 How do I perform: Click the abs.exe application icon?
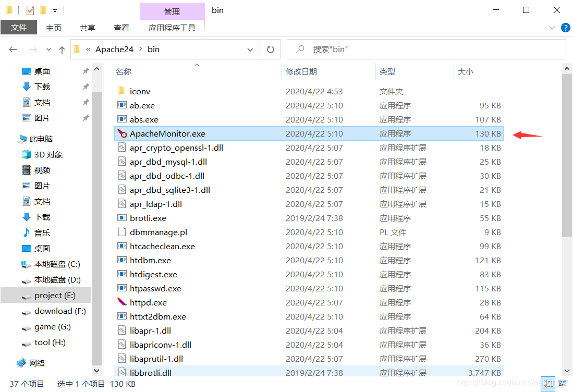[x=121, y=119]
